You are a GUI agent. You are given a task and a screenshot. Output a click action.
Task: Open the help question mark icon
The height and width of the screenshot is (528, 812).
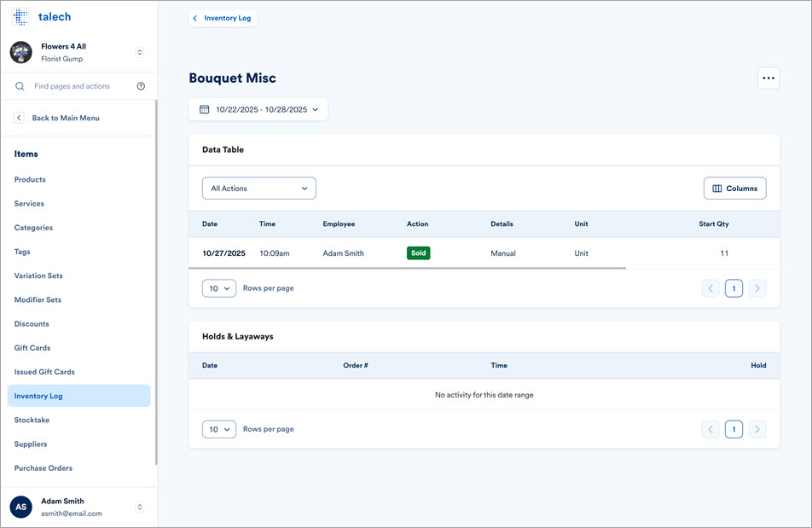tap(141, 86)
